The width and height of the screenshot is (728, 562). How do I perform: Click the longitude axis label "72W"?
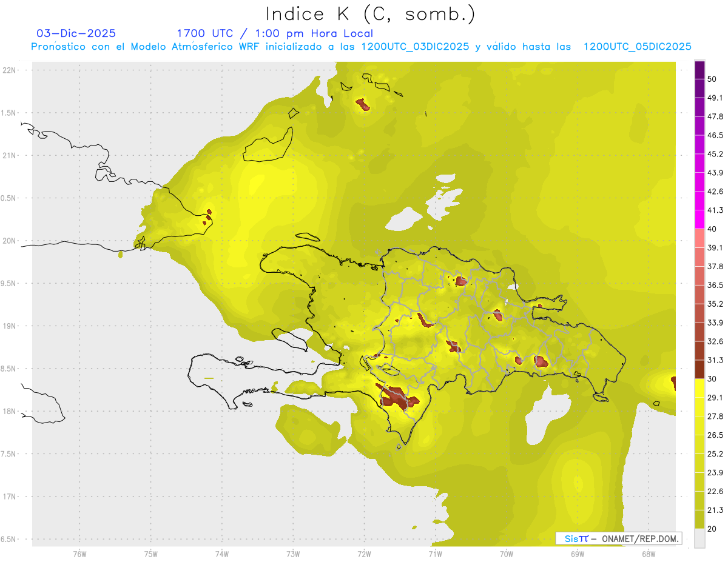click(x=364, y=554)
